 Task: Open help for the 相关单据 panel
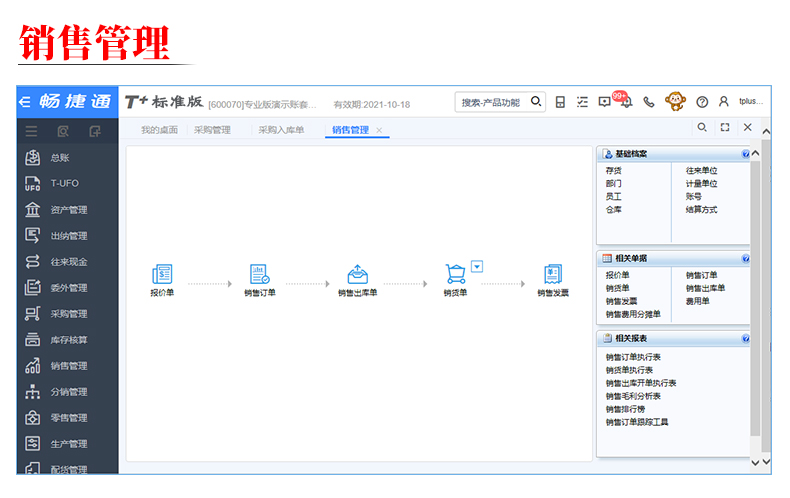click(745, 259)
